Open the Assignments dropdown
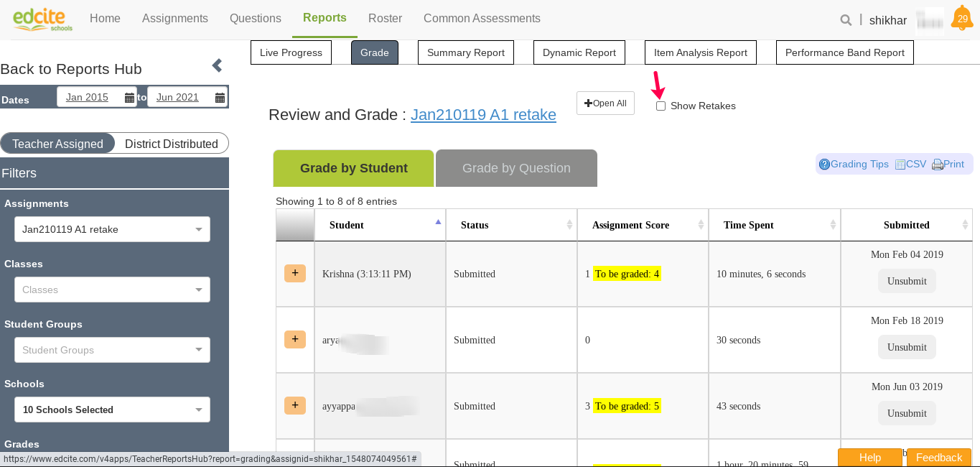 112,229
